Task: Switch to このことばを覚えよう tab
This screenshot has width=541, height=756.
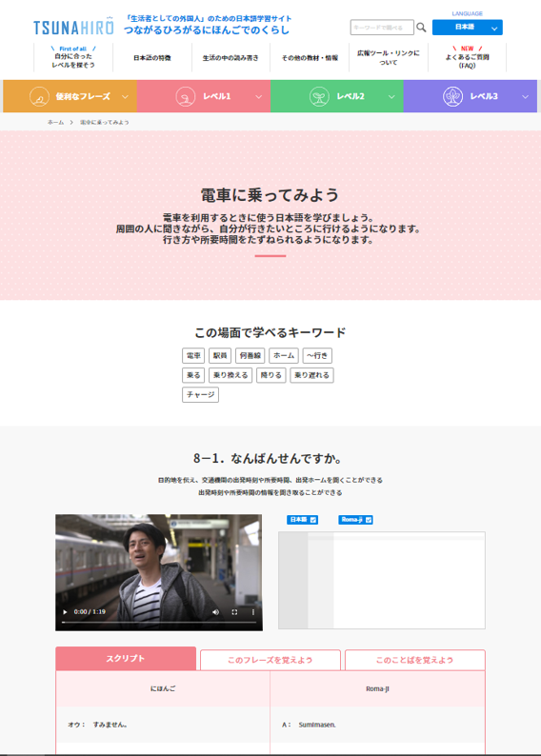Action: point(414,660)
